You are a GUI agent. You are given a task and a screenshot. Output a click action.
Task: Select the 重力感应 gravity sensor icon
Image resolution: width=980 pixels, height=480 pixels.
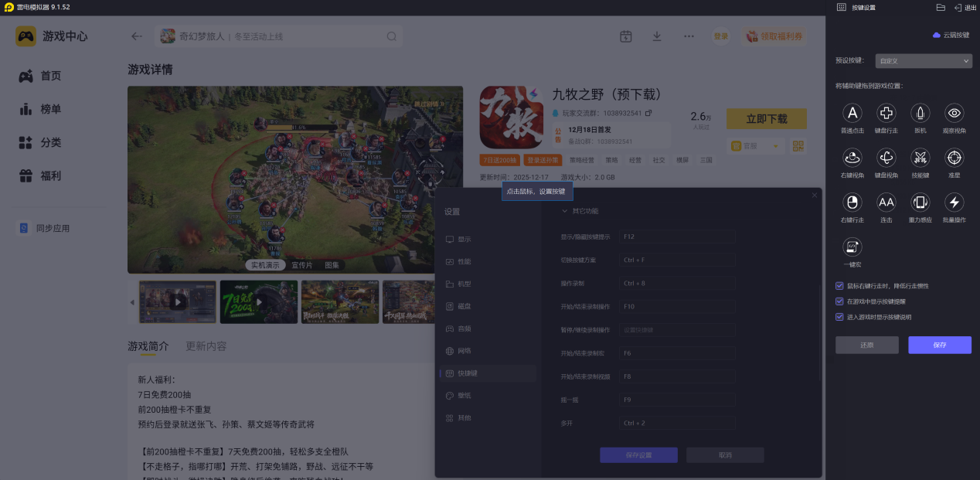[x=920, y=203]
